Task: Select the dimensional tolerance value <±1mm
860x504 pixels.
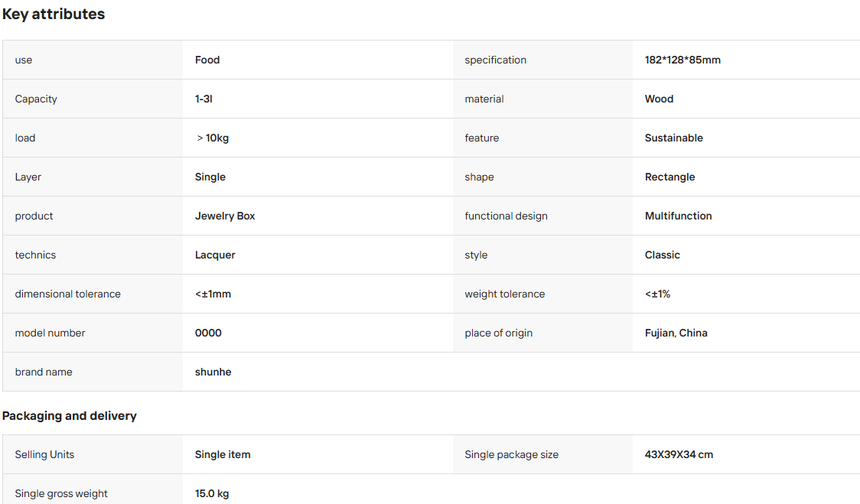Action: coord(213,294)
